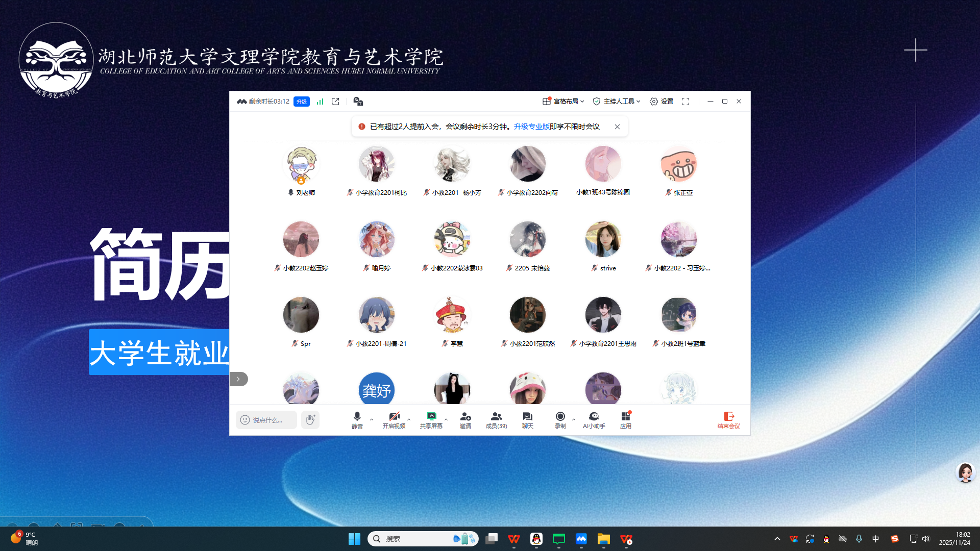Open the 主持人工具 host tools dropdown
Screen dimensions: 980x551
pos(617,102)
